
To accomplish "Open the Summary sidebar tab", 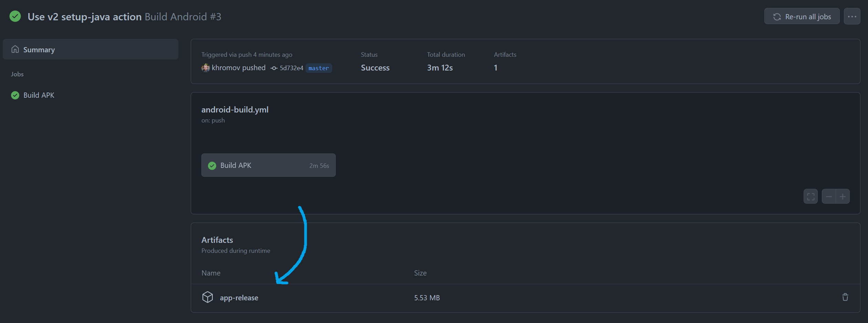I will pyautogui.click(x=91, y=49).
